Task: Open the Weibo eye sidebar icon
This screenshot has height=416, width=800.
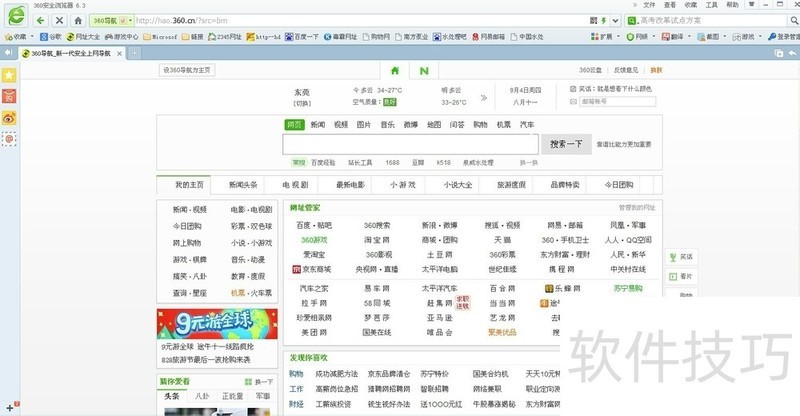Action: (x=9, y=118)
